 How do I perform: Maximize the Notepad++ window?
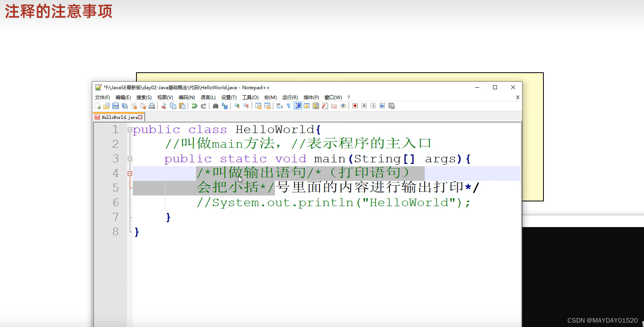pos(495,87)
